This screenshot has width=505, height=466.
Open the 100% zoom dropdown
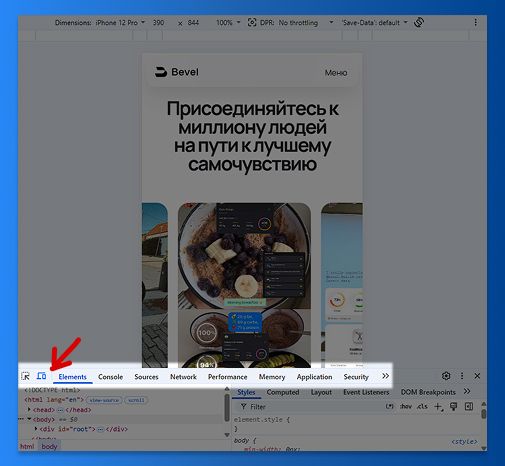pos(228,23)
